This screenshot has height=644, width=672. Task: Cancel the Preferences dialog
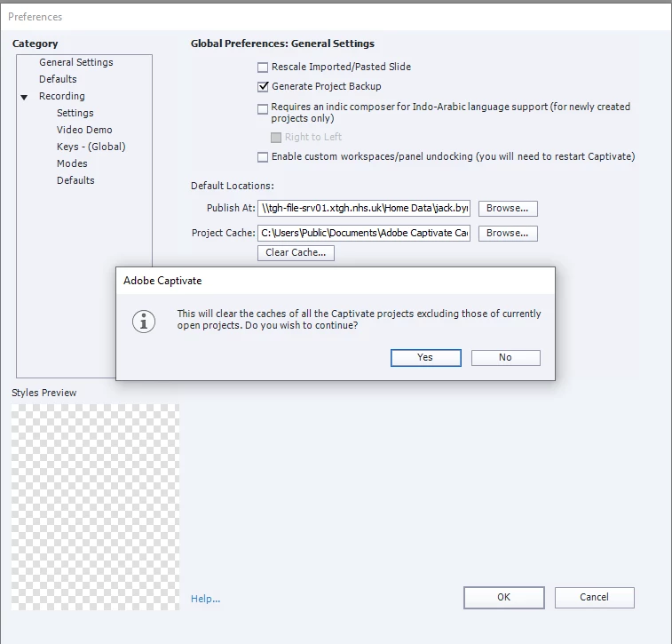(x=595, y=597)
